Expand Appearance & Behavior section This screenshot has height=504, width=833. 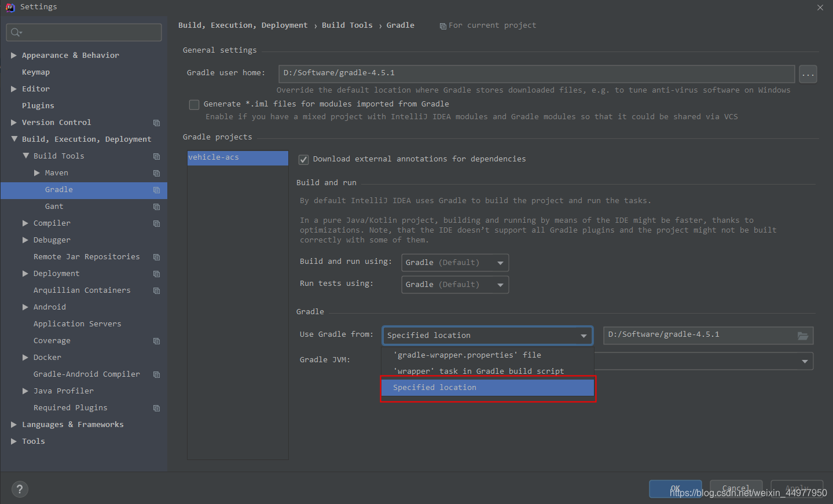click(x=14, y=56)
